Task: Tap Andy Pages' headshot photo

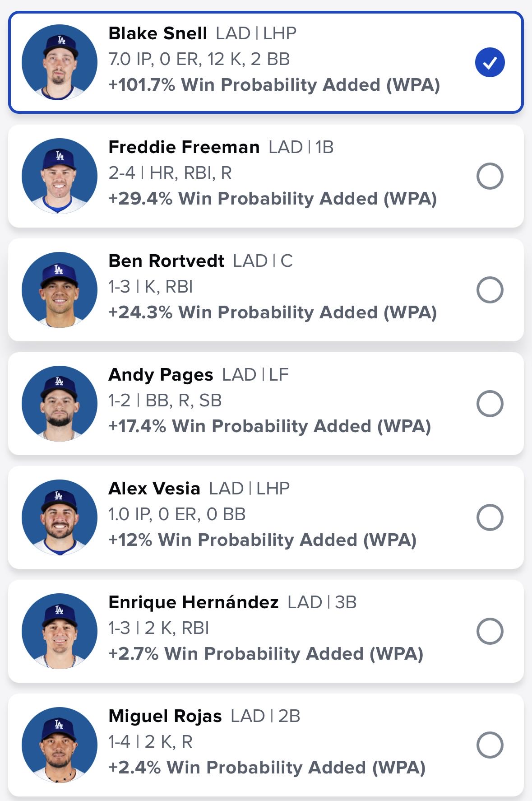Action: (x=60, y=404)
